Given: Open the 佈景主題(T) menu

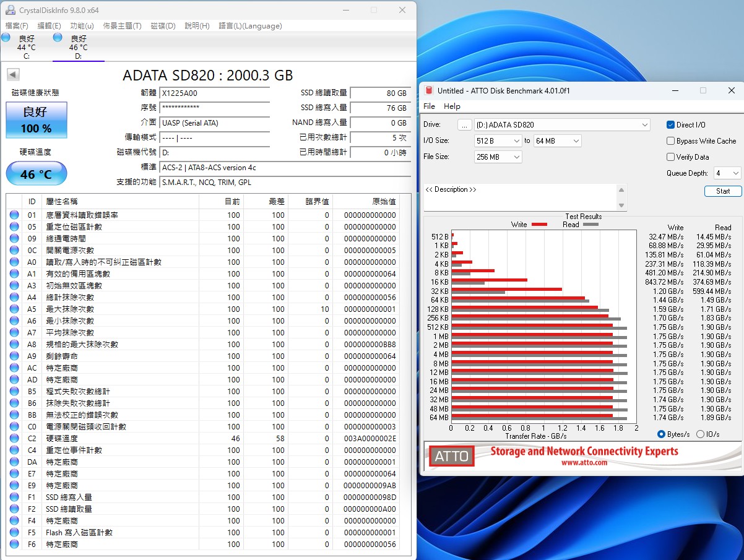Looking at the screenshot, I should click(122, 25).
